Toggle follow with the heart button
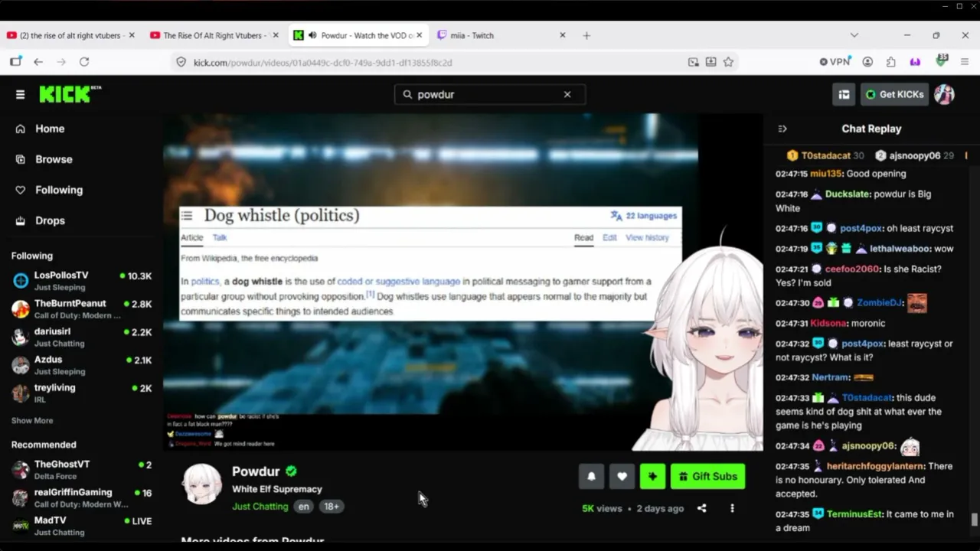 622,476
